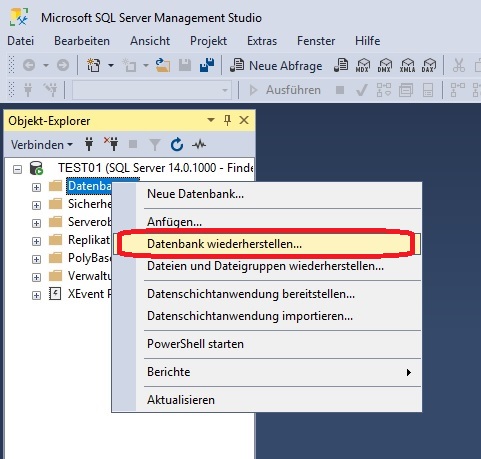This screenshot has height=459, width=481.
Task: Click the activity monitor pulse icon
Action: [199, 145]
